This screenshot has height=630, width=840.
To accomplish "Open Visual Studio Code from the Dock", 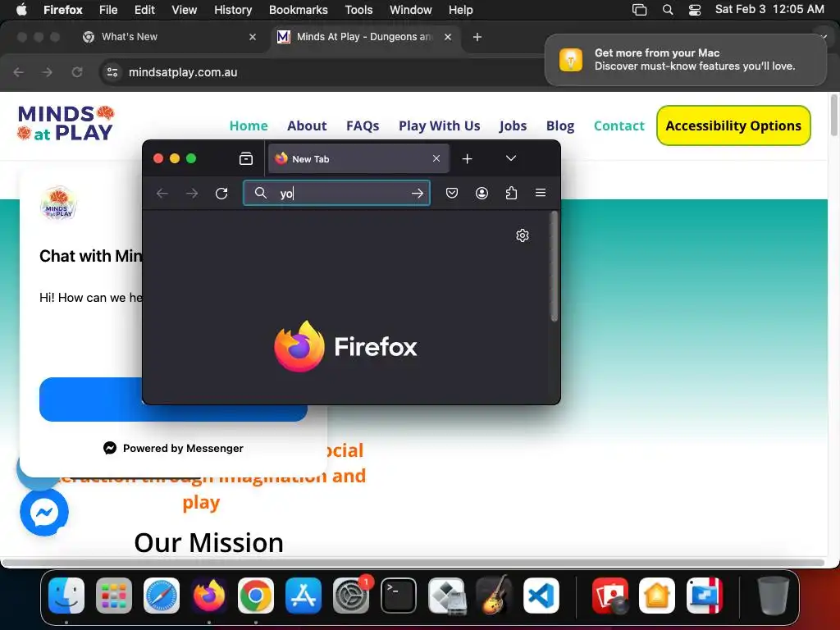I will [x=541, y=596].
